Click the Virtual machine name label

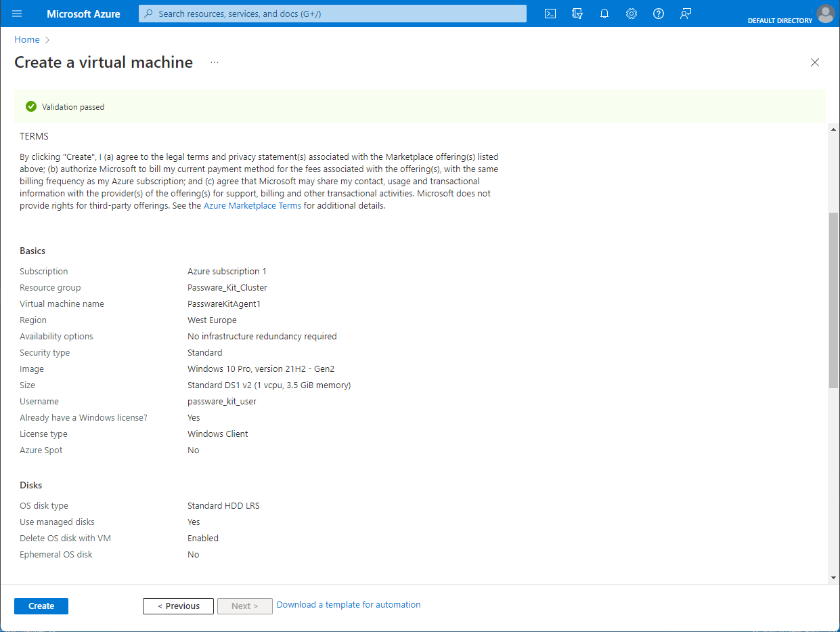(x=62, y=304)
